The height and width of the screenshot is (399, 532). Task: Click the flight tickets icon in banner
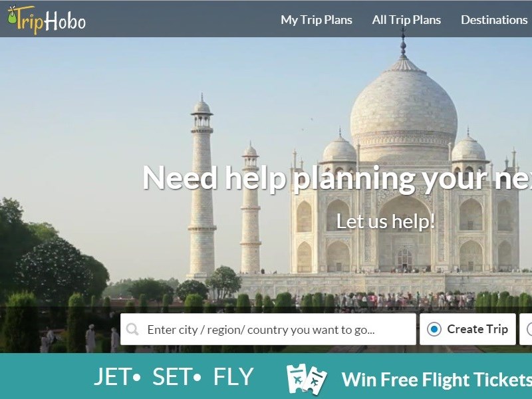(307, 378)
